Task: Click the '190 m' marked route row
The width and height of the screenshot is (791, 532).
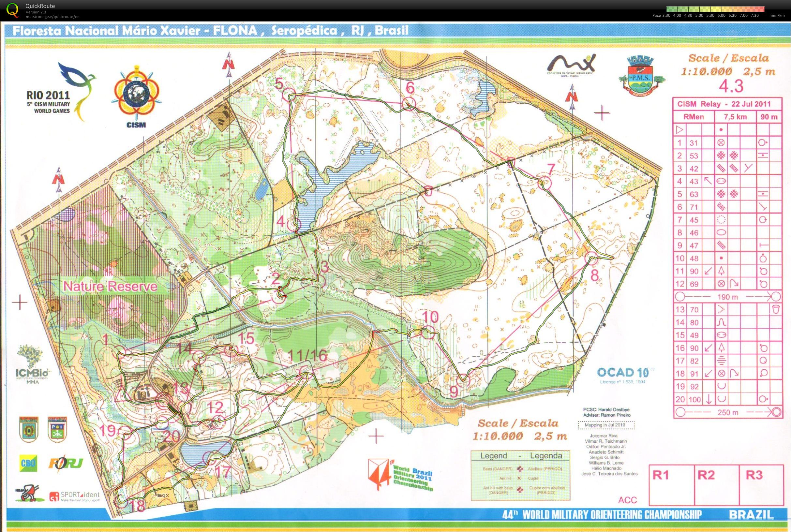Action: pyautogui.click(x=727, y=297)
